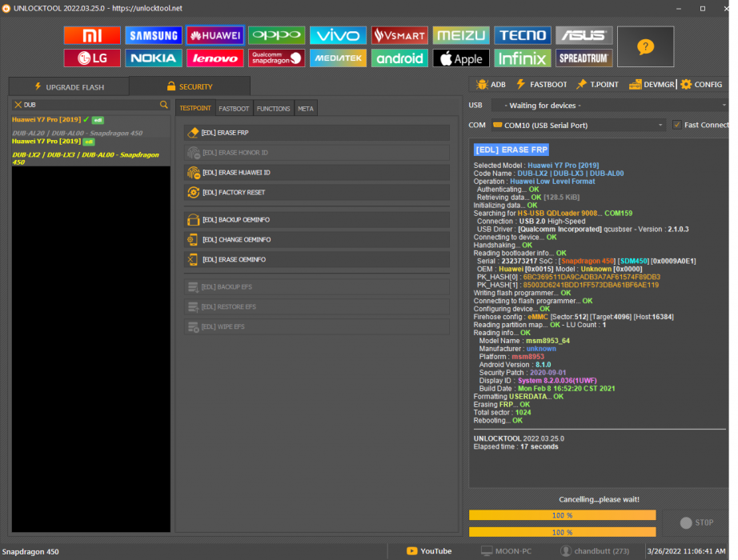738x560 pixels.
Task: Select the Vivo brand logo
Action: point(338,35)
